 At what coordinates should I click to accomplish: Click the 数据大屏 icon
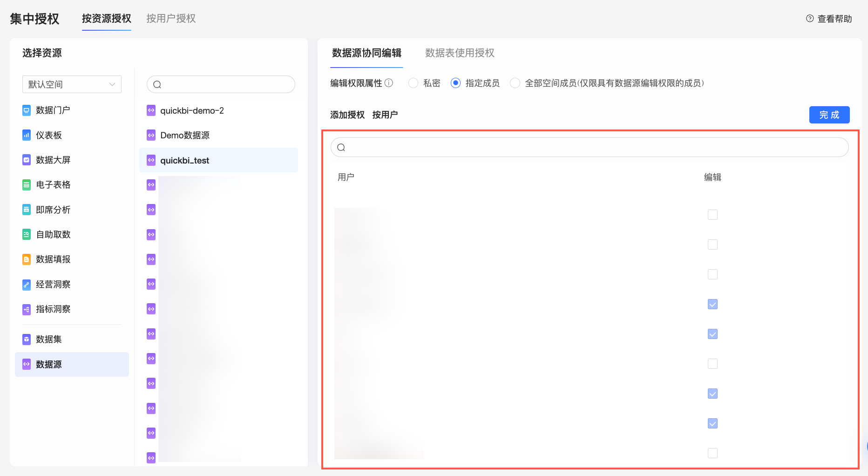click(27, 160)
